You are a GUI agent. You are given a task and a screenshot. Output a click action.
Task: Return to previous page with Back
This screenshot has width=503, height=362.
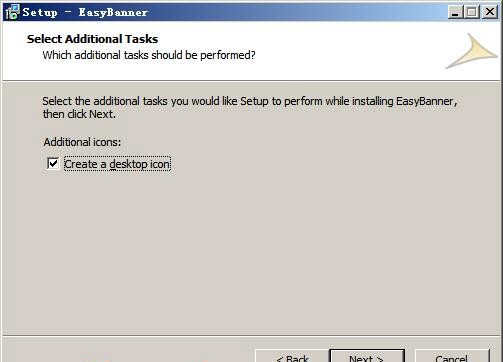(x=292, y=356)
